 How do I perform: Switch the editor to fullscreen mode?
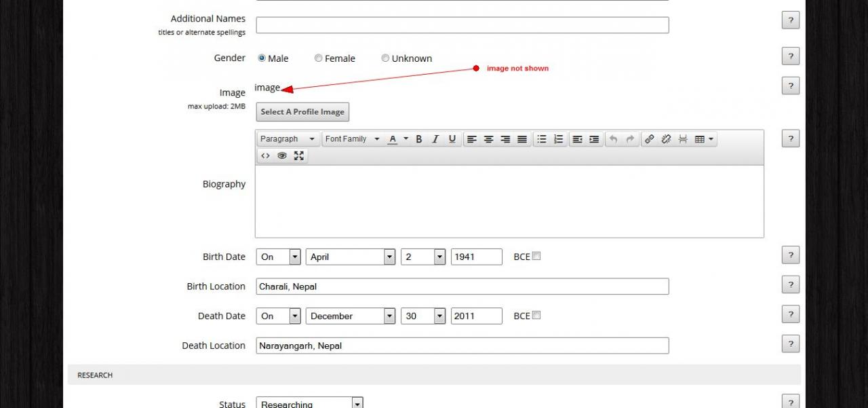coord(298,155)
